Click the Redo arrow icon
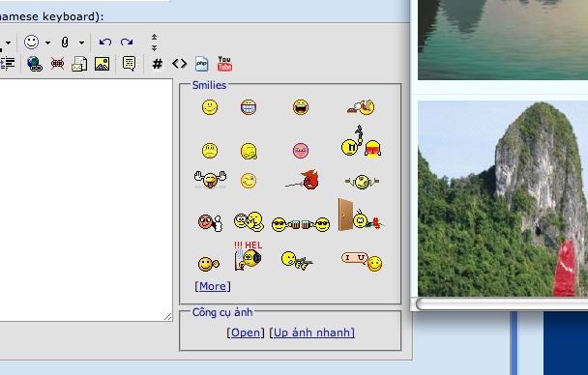Viewport: 588px width, 375px height. point(127,42)
